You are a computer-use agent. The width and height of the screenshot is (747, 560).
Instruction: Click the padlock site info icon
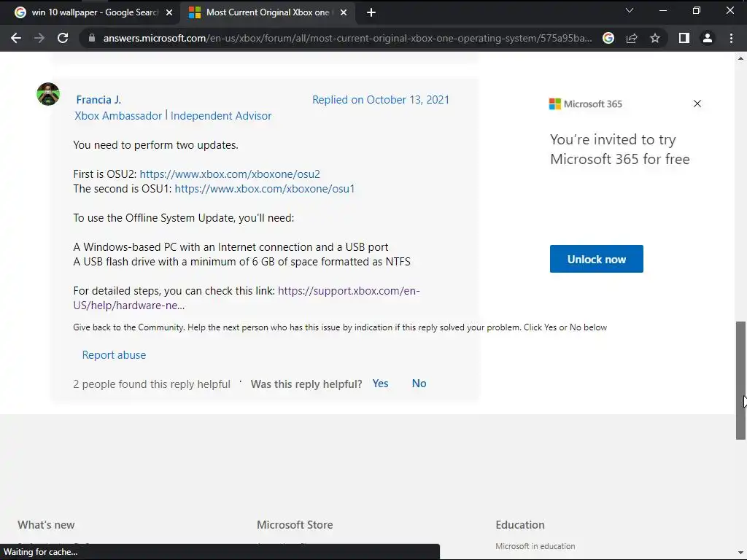(x=91, y=38)
